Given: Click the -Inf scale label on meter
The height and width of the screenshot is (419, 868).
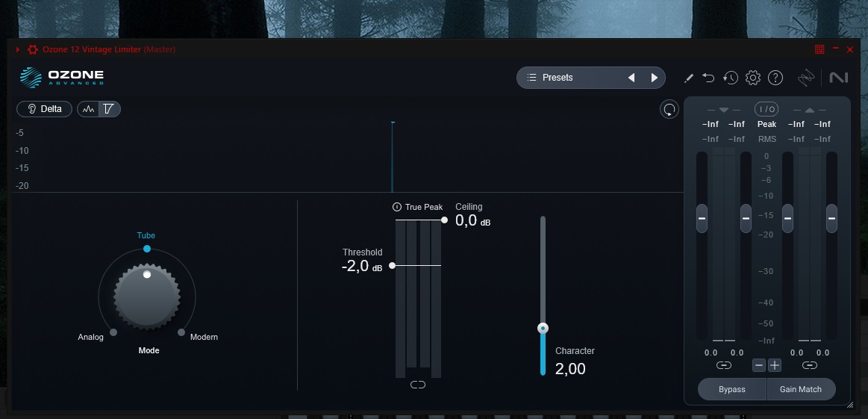Looking at the screenshot, I should [766, 341].
